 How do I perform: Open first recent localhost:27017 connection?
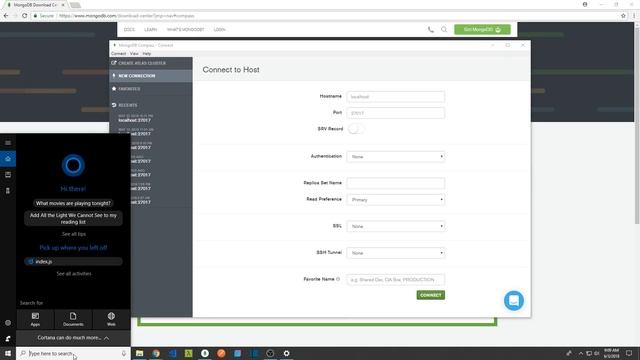(x=136, y=118)
